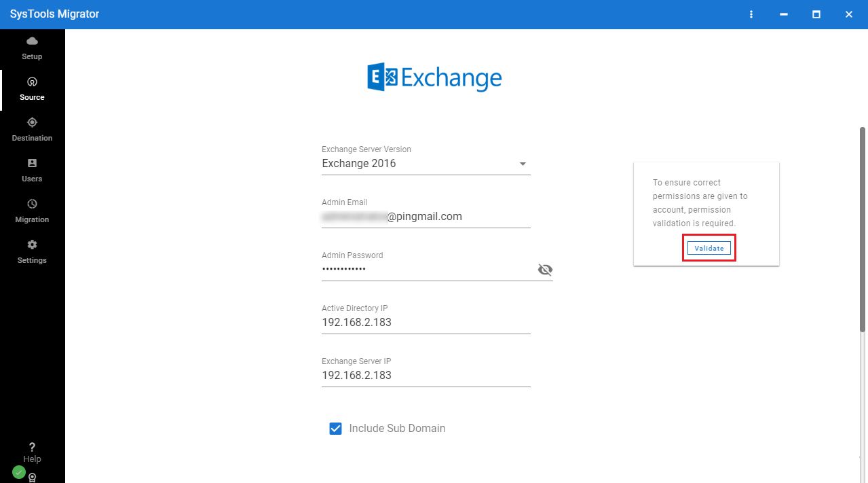Image resolution: width=868 pixels, height=483 pixels.
Task: Open the Settings gear icon
Action: click(32, 245)
